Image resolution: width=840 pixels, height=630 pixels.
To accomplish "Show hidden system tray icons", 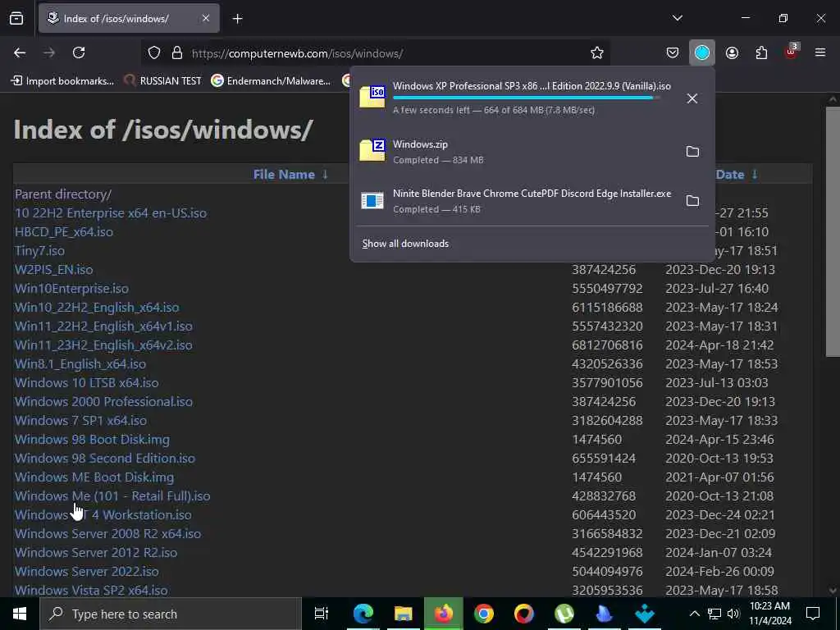I will coord(694,614).
